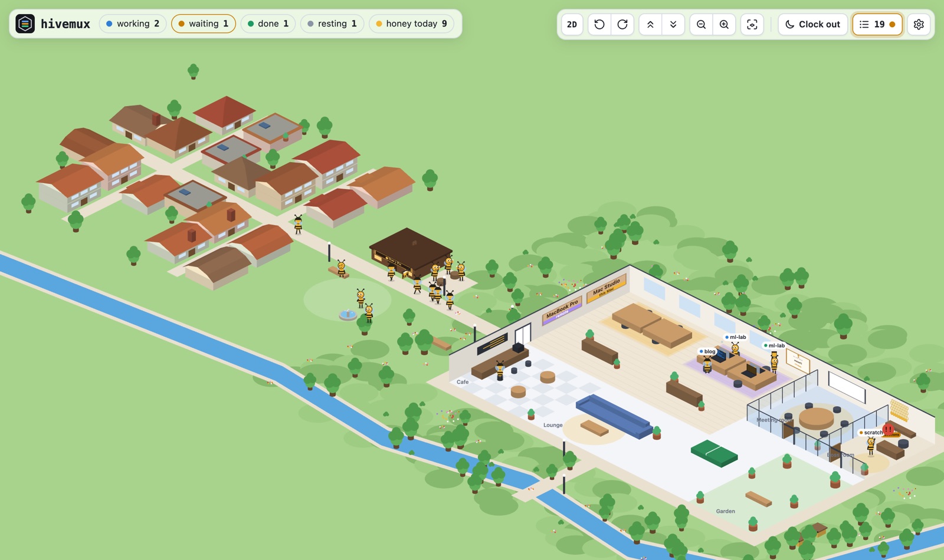Click the hivemux title text
Image resolution: width=944 pixels, height=560 pixels.
[65, 24]
